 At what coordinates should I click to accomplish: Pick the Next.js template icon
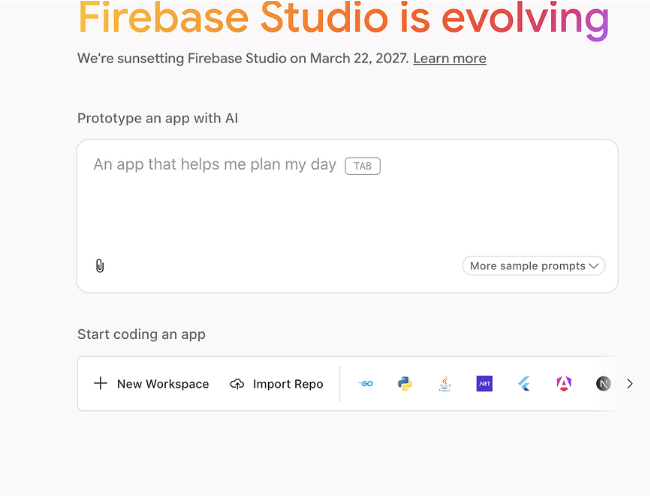[x=602, y=384]
